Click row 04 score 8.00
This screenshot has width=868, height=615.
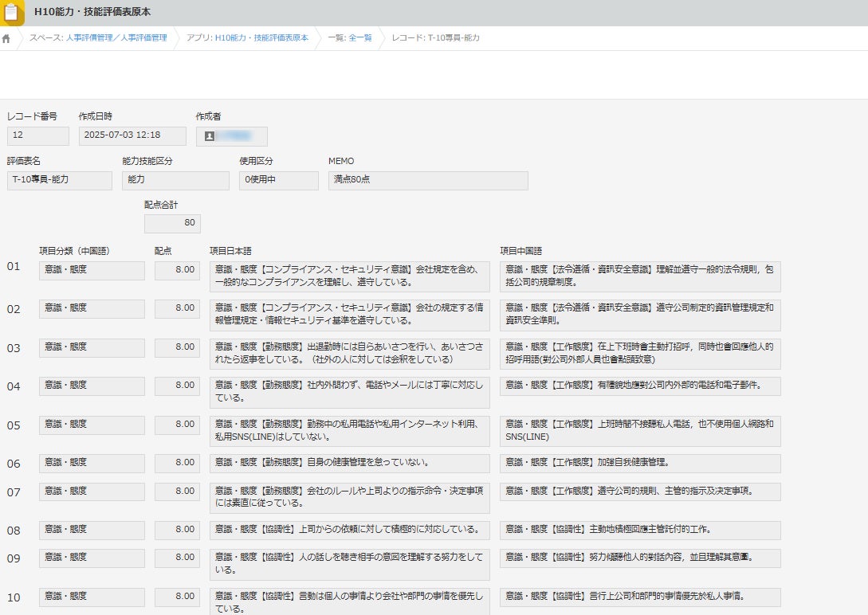tap(177, 386)
